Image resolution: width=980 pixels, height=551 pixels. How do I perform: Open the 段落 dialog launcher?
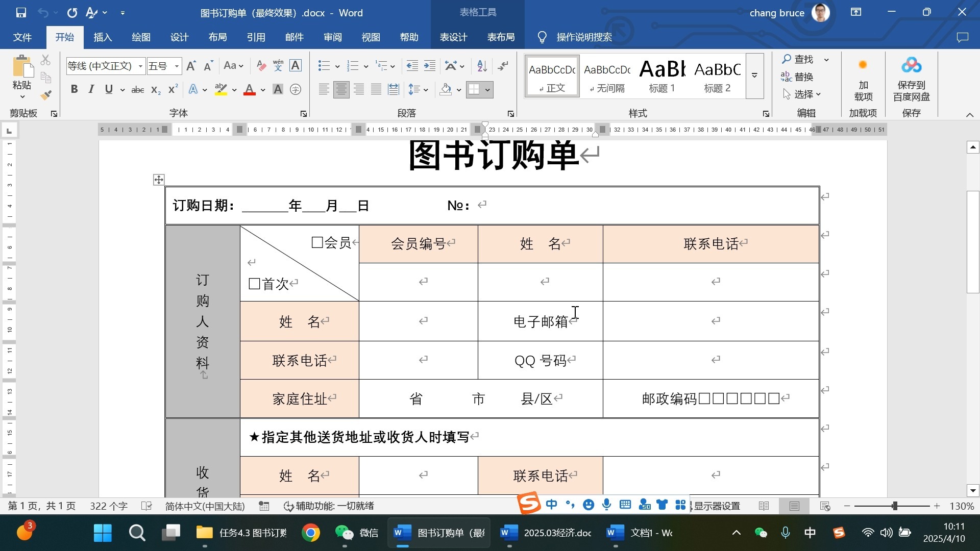[x=511, y=113]
